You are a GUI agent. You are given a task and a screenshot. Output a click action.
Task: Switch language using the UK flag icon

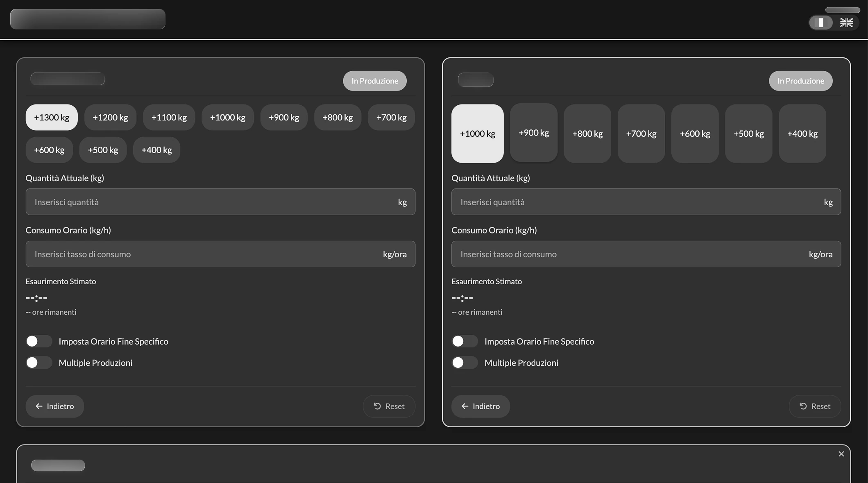[x=846, y=23]
